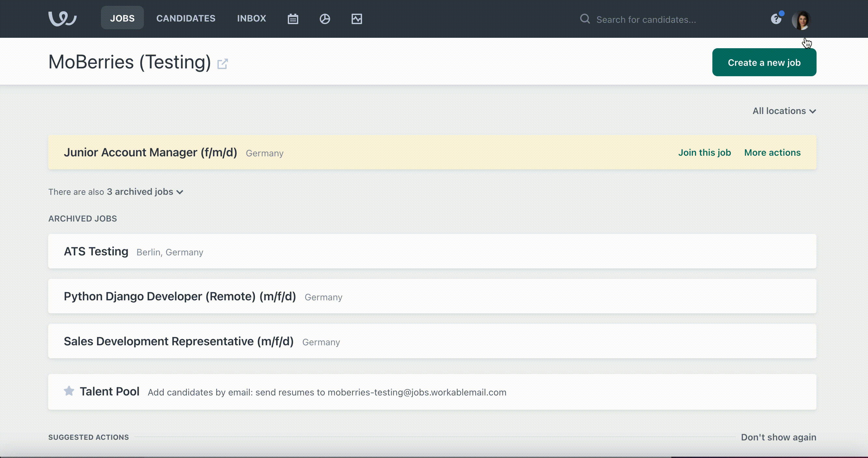Click Germany label beside Sales Development Representative

click(x=321, y=342)
